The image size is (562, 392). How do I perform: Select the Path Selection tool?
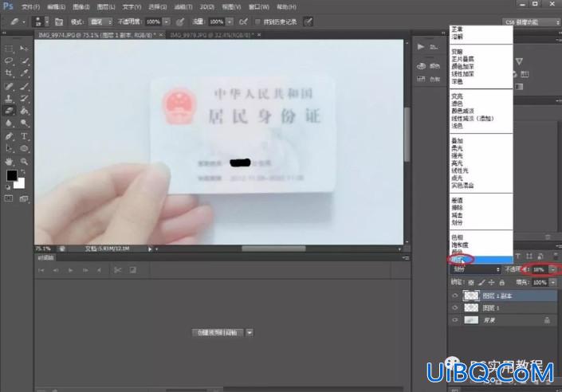pyautogui.click(x=9, y=149)
